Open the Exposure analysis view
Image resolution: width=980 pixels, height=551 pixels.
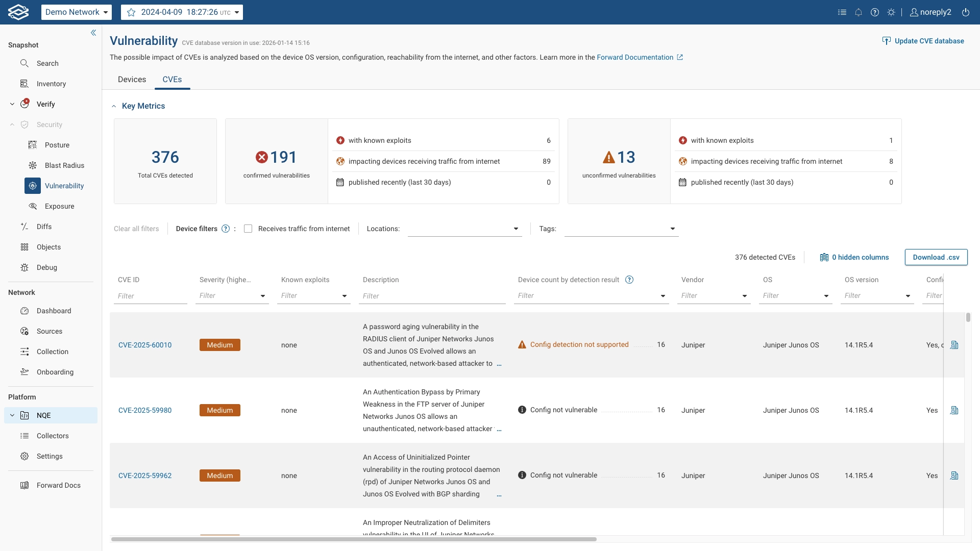click(x=60, y=206)
